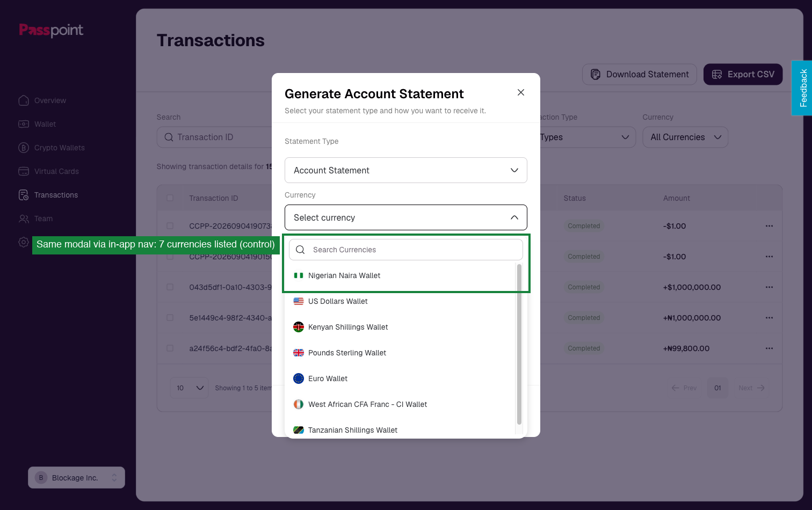Open Crypto Wallets page

[x=60, y=148]
